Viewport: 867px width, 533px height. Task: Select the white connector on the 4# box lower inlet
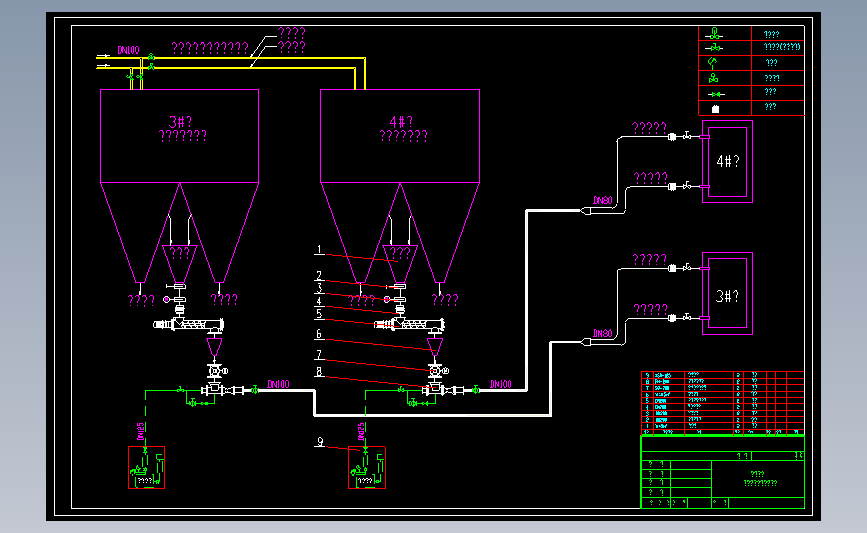[672, 187]
